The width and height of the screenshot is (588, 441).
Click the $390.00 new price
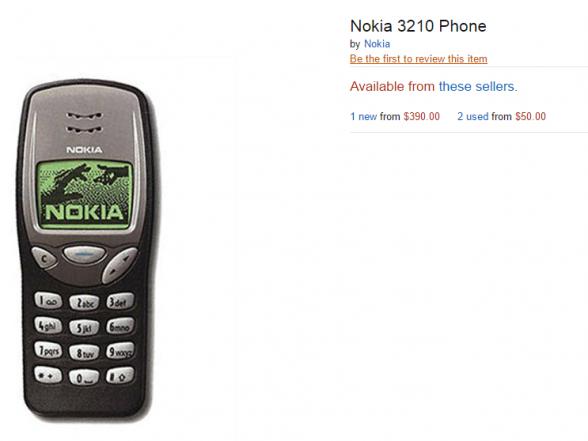[422, 116]
